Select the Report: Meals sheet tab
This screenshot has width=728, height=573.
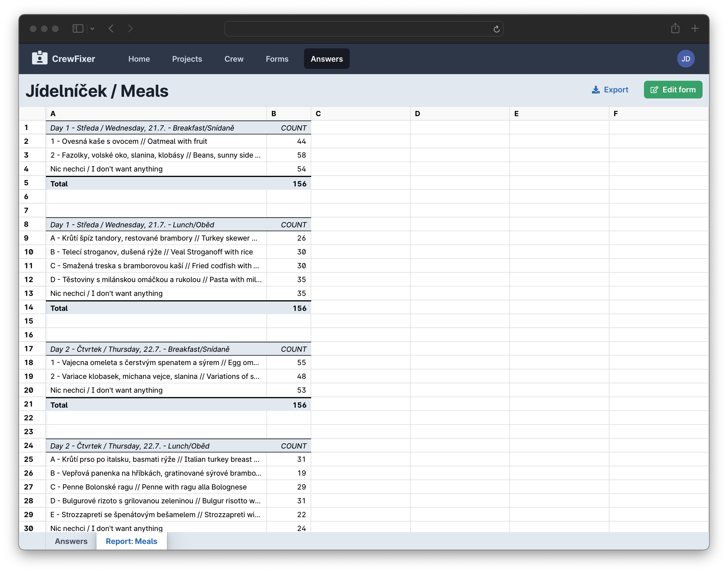pyautogui.click(x=132, y=541)
